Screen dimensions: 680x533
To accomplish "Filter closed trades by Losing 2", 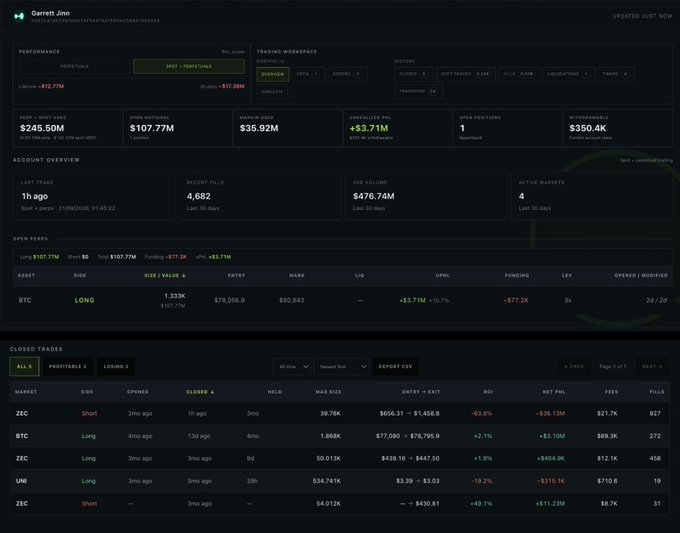I will pos(116,366).
